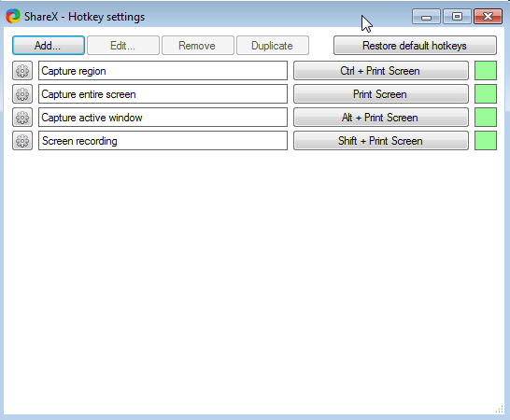510x420 pixels.
Task: Open task settings gear for Capture active window
Action: [x=22, y=118]
